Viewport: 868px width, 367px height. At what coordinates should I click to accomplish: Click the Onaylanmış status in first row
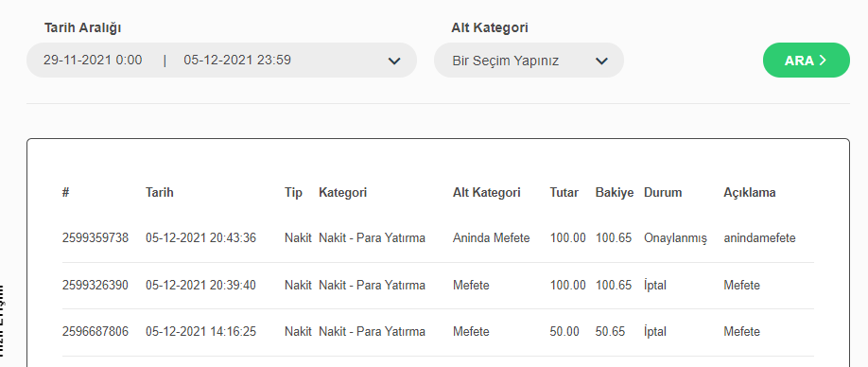pos(675,238)
